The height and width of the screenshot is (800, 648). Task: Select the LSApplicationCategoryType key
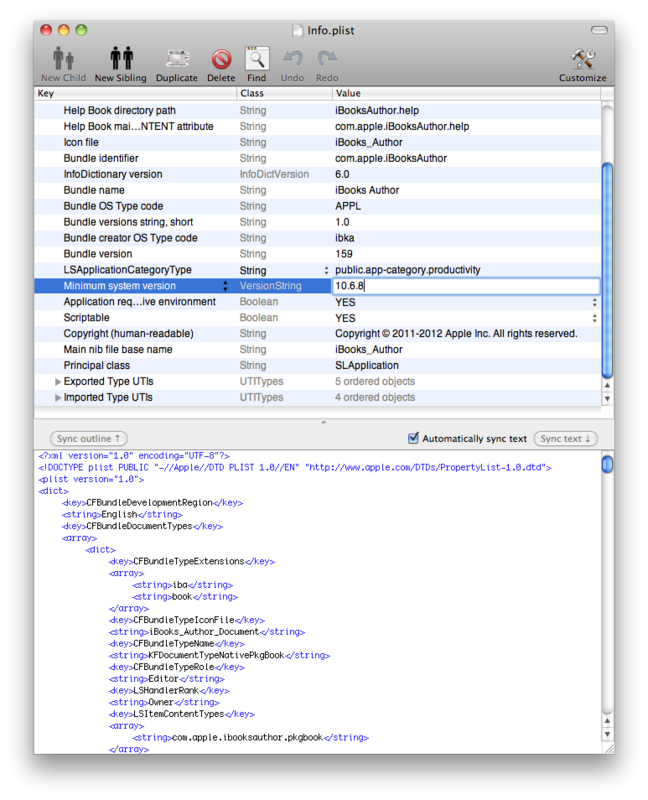click(128, 270)
